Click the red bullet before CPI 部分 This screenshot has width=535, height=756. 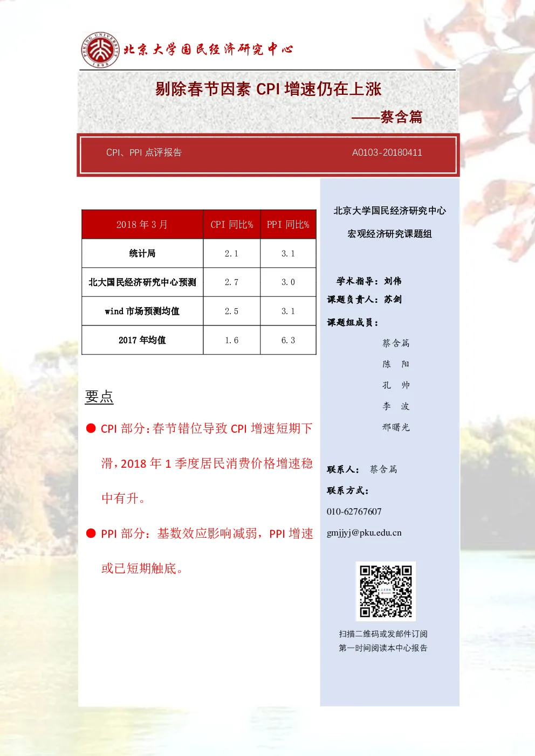(x=91, y=428)
